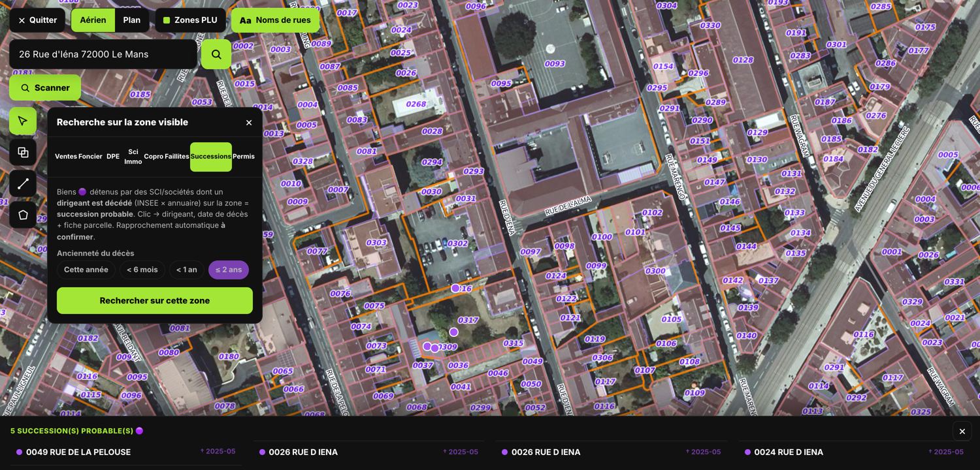Viewport: 980px width, 470px height.
Task: Click parcel label 0268 on map
Action: [416, 104]
